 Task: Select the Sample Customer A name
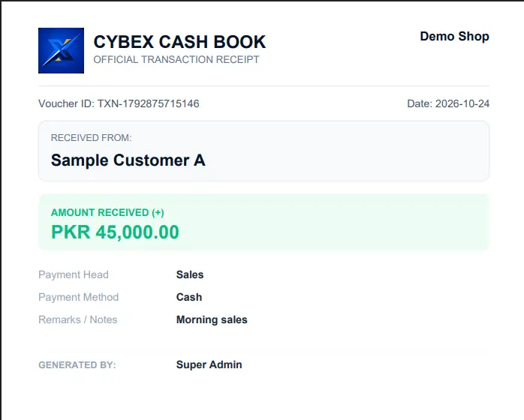coord(128,160)
